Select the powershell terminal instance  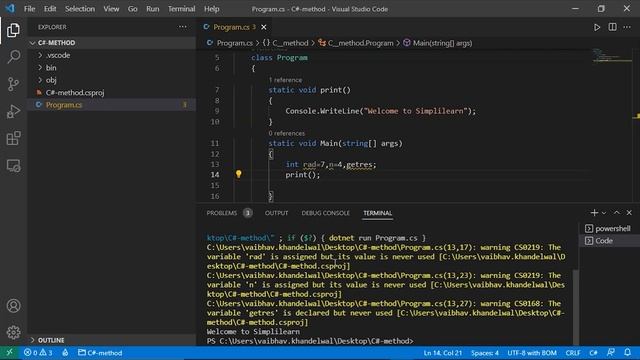coord(607,229)
